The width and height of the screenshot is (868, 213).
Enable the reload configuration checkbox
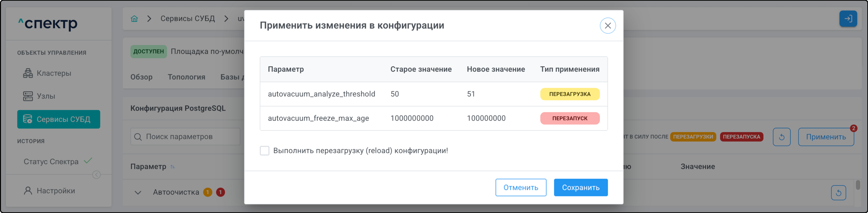tap(265, 151)
